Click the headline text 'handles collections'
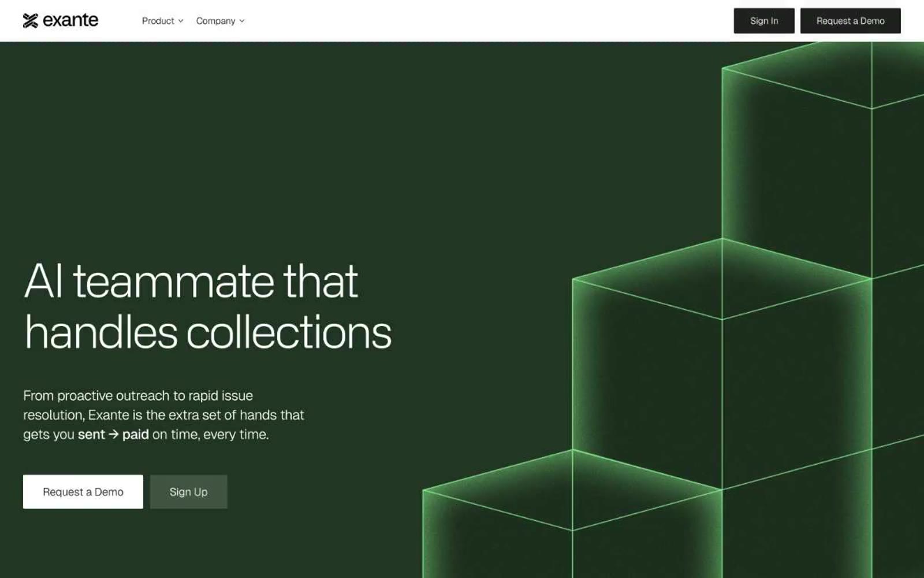924x578 pixels. point(208,332)
